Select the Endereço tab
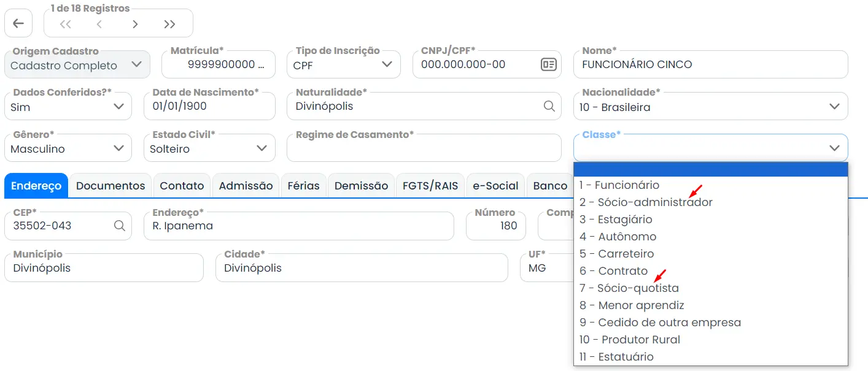 [x=36, y=186]
